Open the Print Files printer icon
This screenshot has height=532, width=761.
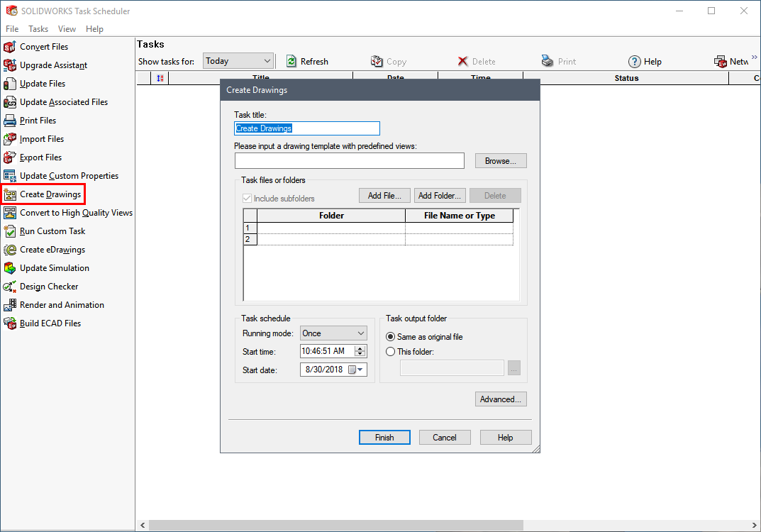(x=10, y=121)
